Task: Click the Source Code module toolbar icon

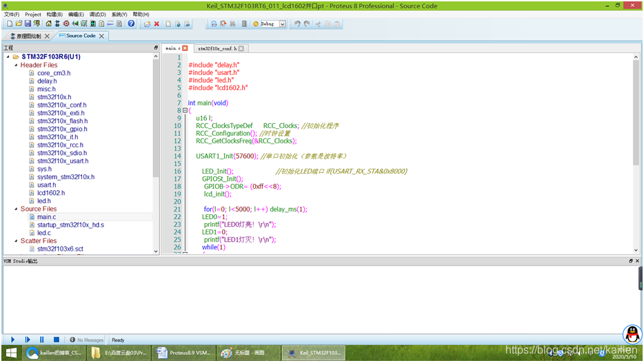Action: pyautogui.click(x=110, y=24)
